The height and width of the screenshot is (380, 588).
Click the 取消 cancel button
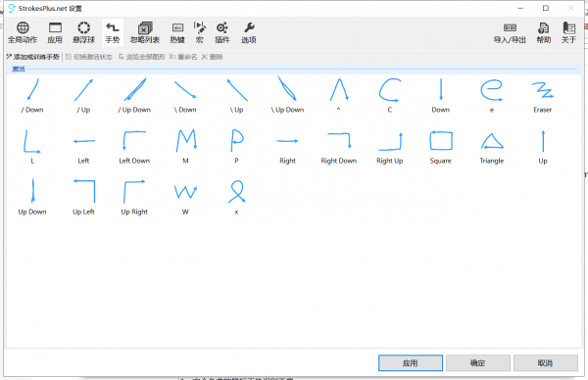click(x=545, y=362)
